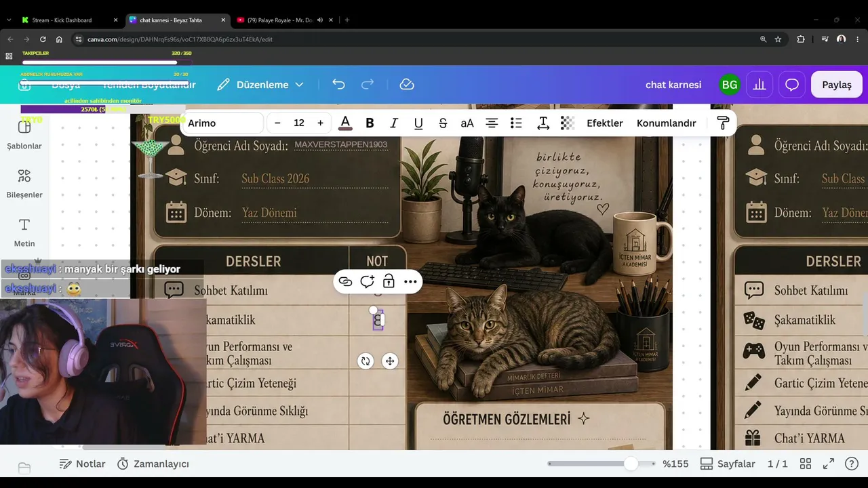Open the browser extensions menu
Image resolution: width=868 pixels, height=488 pixels.
801,39
